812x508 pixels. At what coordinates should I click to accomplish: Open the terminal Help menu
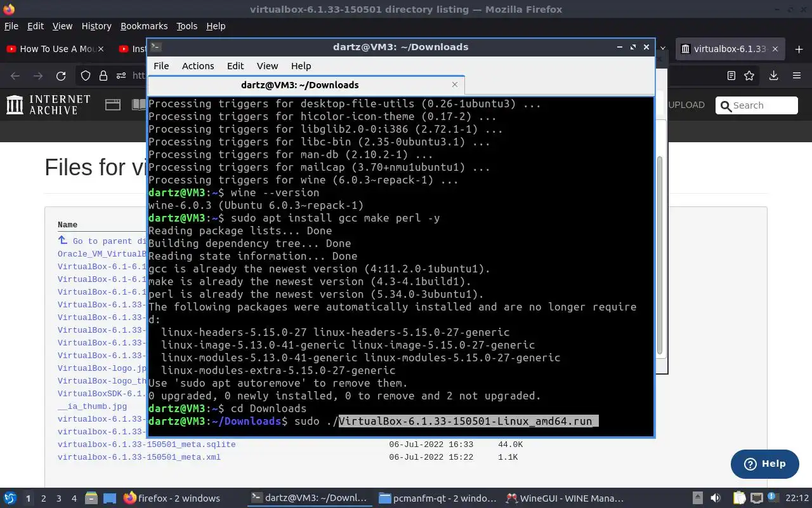click(x=301, y=66)
